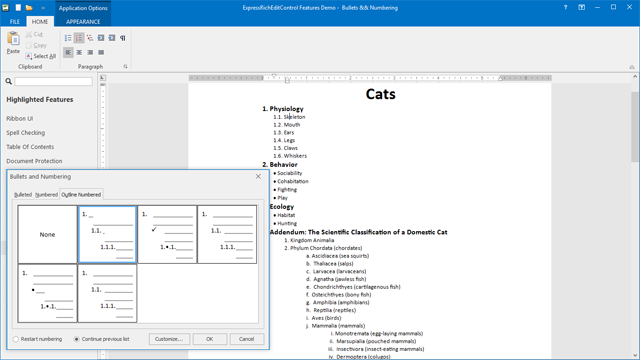Click the 'Kingdom Animalia' list item
Image resolution: width=640 pixels, height=360 pixels.
[x=312, y=240]
